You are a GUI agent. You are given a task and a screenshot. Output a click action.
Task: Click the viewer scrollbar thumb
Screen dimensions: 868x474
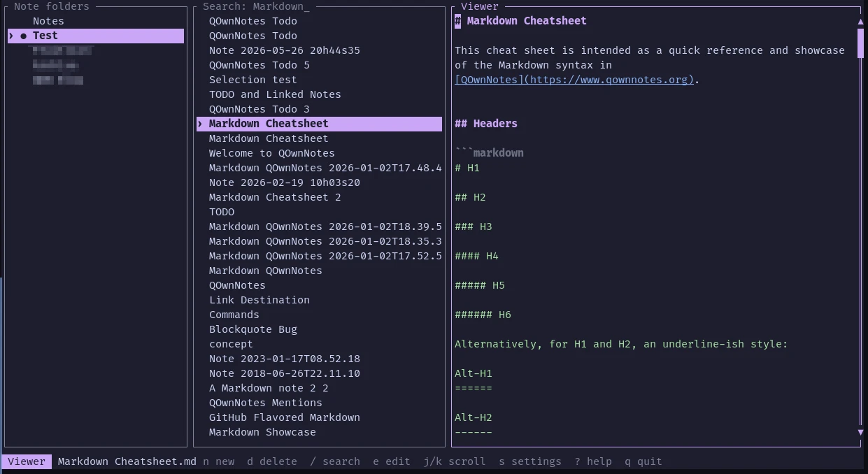(860, 42)
